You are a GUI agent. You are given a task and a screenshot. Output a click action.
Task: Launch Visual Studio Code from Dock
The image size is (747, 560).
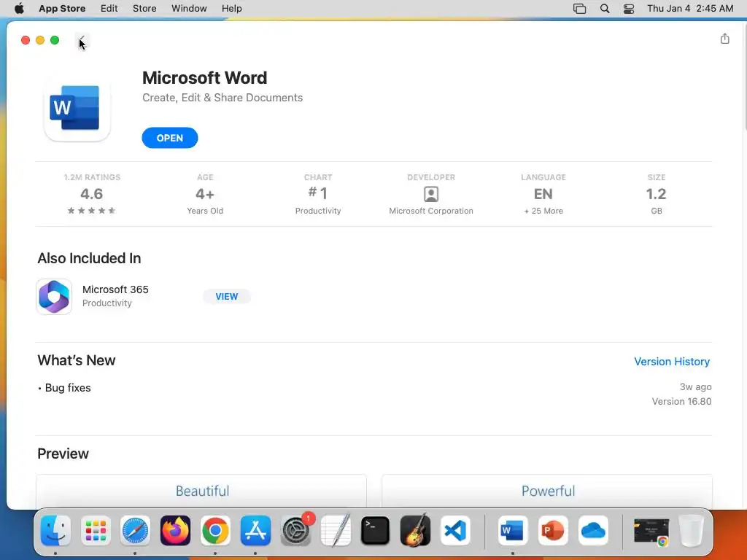click(455, 531)
